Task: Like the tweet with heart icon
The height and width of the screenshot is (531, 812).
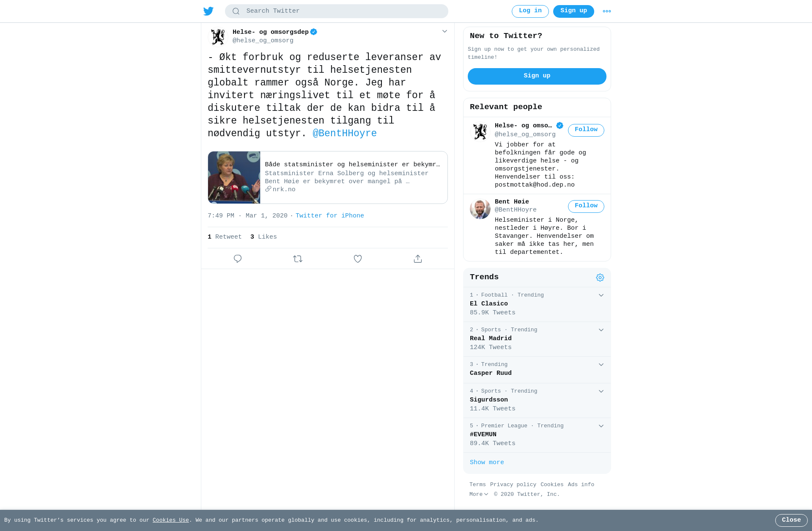Action: click(358, 259)
